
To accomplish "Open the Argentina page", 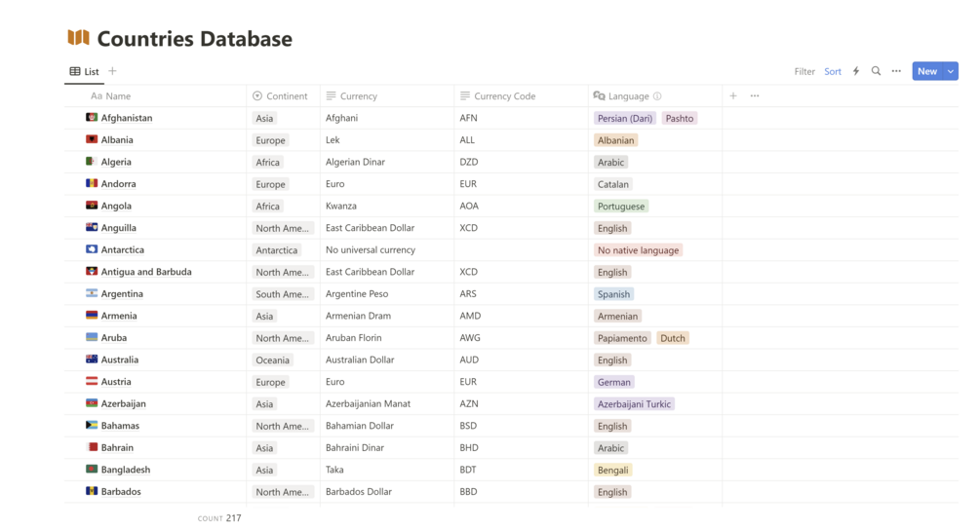I will pyautogui.click(x=122, y=294).
